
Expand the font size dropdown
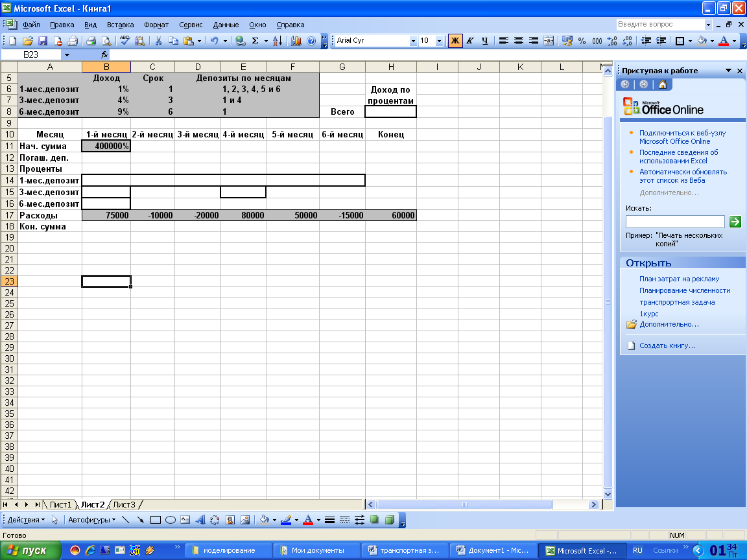pos(439,41)
